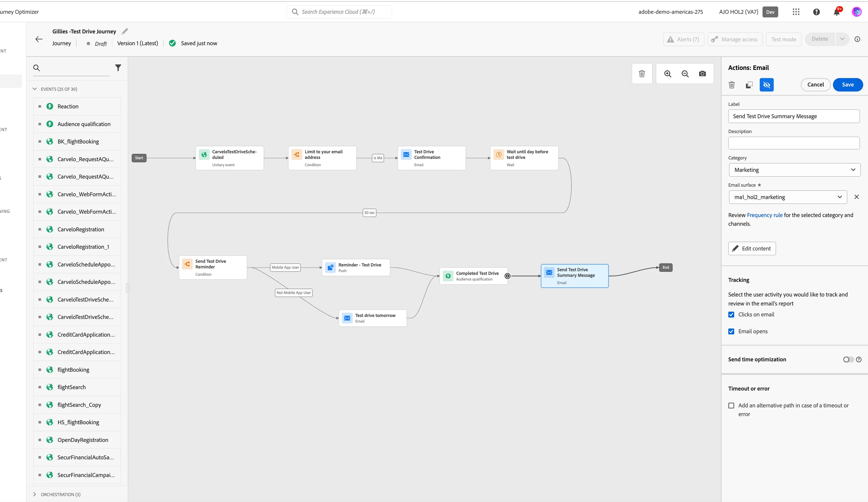
Task: Delete the email action using panel trash icon
Action: point(732,85)
